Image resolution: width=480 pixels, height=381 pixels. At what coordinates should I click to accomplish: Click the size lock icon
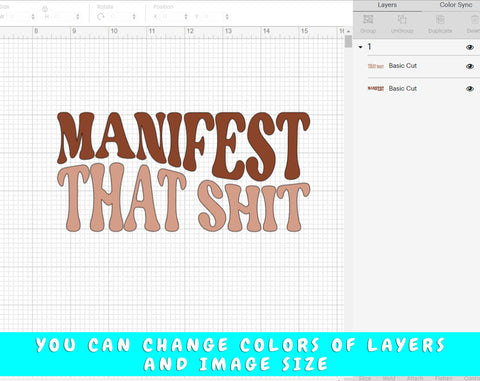45,9
